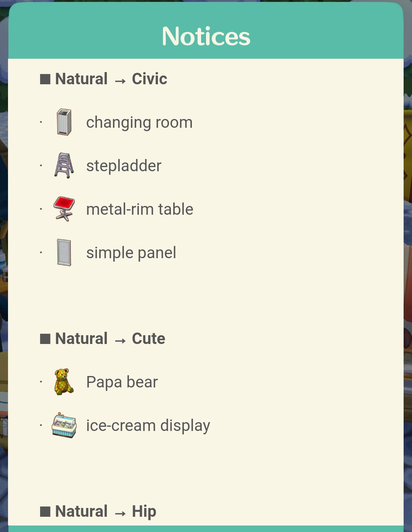Tap the ice-cream display icon

click(64, 425)
